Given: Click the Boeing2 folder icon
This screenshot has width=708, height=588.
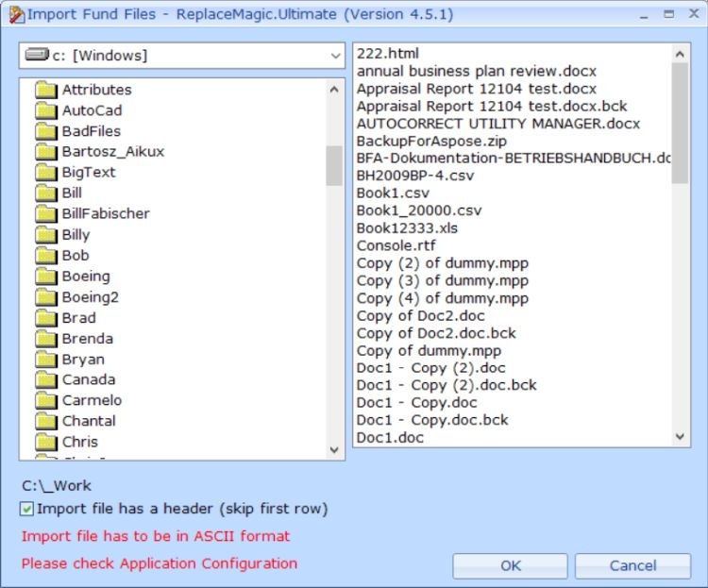Looking at the screenshot, I should 46,297.
